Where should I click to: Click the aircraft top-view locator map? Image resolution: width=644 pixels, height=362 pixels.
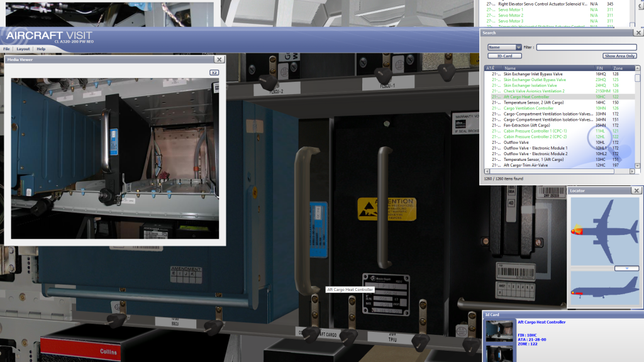pyautogui.click(x=604, y=231)
